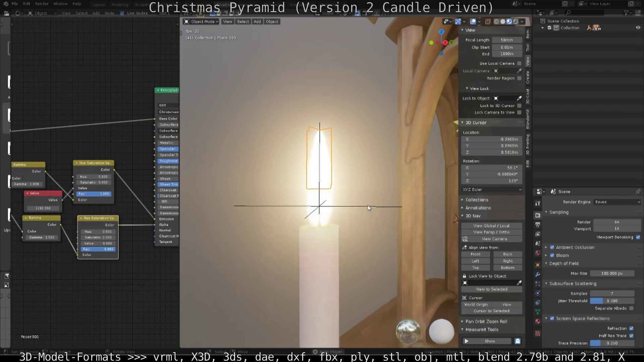Switch viewport to rendered shading
644x362 pixels.
516,21
